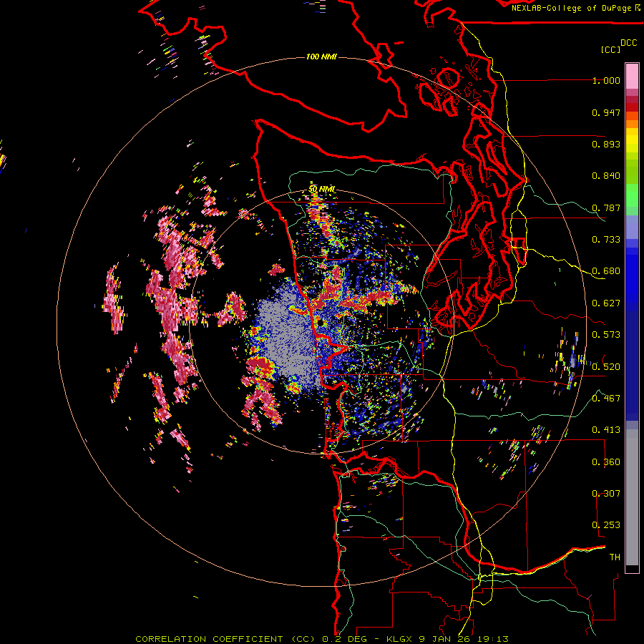Click the black KLGX radar site dot
The width and height of the screenshot is (644, 644).
pos(321,323)
